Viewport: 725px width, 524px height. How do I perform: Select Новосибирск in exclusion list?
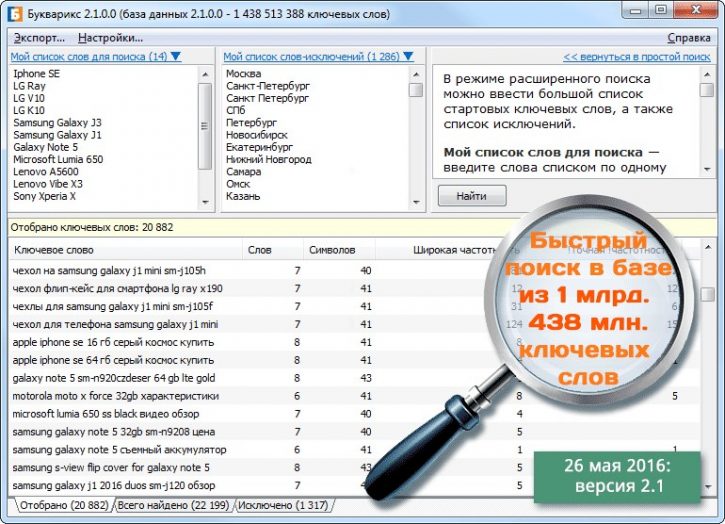(257, 135)
